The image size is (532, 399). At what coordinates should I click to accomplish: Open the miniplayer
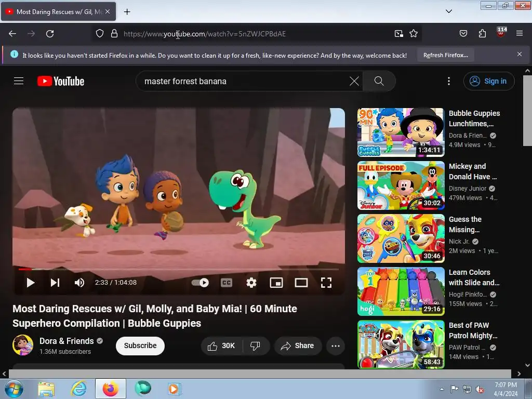[x=276, y=283]
